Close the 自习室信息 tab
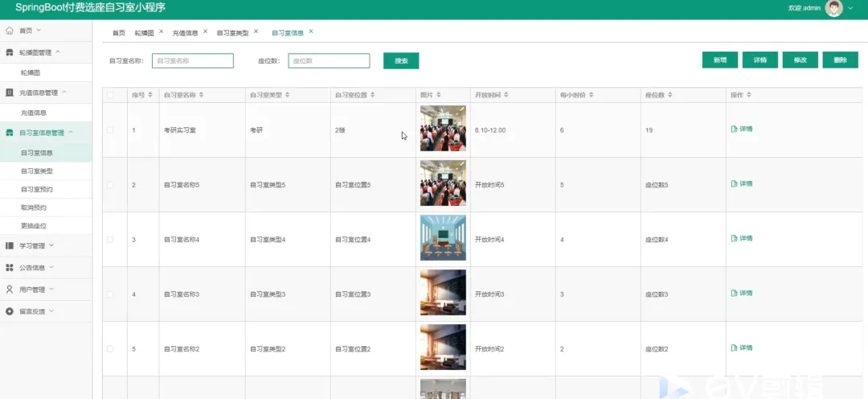 [x=310, y=31]
